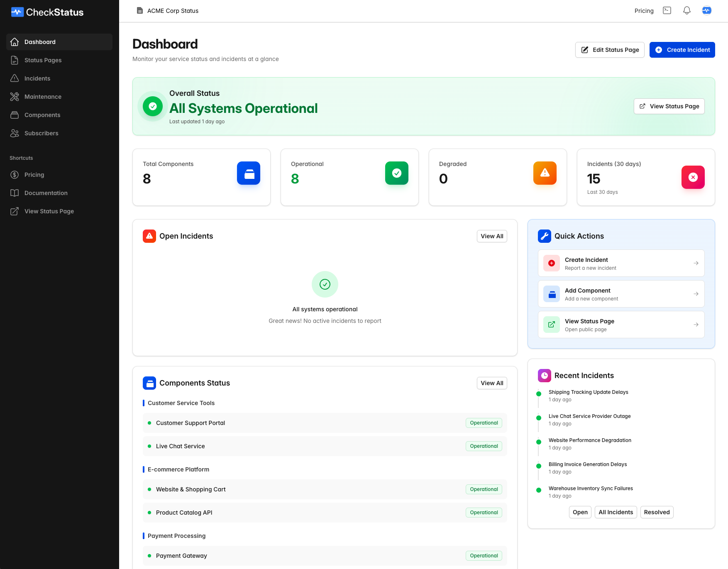Viewport: 728px width, 569px height.
Task: Click the Open Incidents red alert icon
Action: 149,236
